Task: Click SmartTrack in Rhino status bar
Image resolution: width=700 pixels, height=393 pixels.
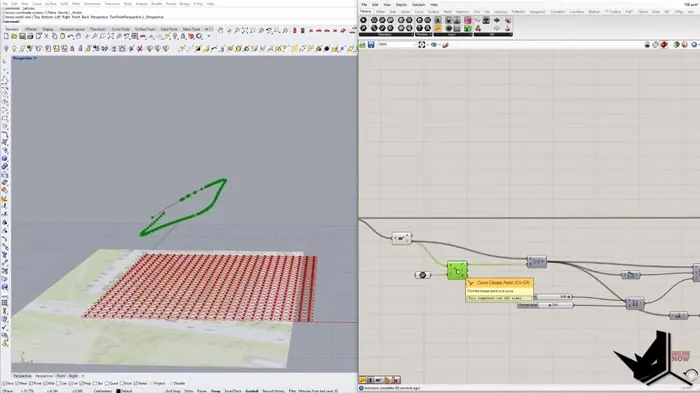Action: pyautogui.click(x=233, y=391)
